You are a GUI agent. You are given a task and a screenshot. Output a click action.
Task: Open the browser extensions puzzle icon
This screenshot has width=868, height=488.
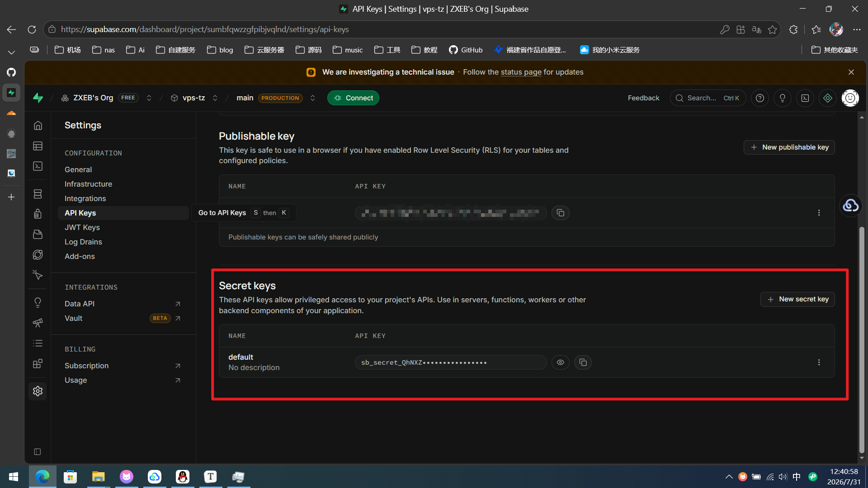pyautogui.click(x=793, y=29)
